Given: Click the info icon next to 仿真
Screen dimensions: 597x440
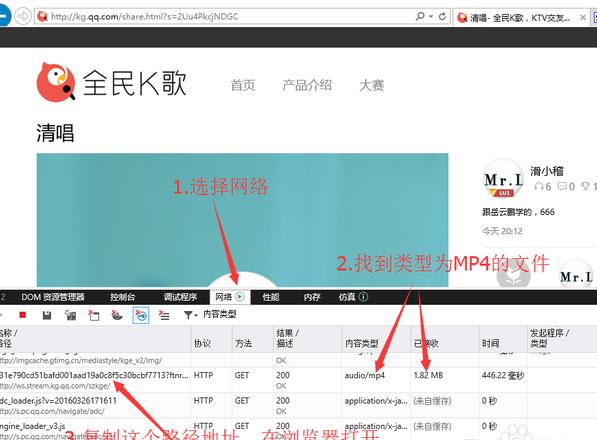Looking at the screenshot, I should tap(363, 297).
